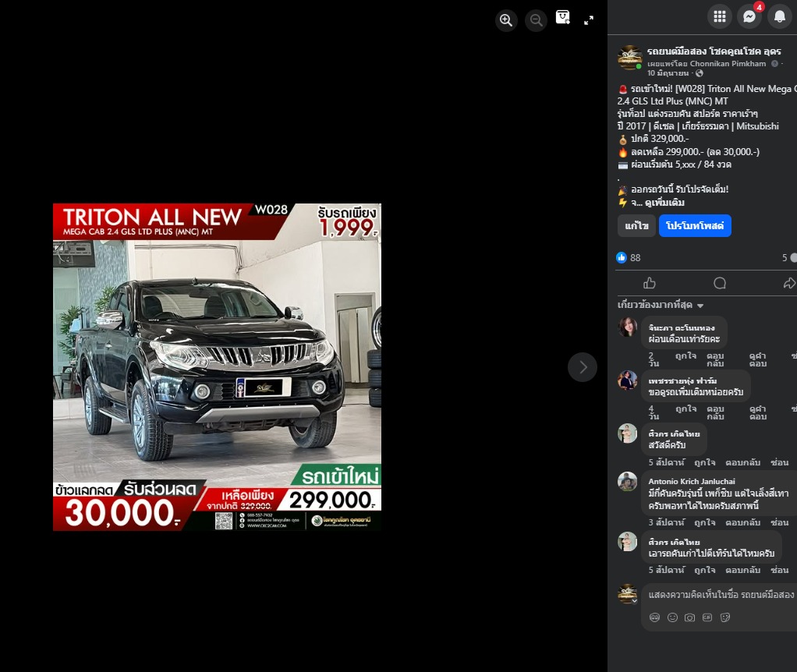Zoom in on the photo
This screenshot has width=797, height=672.
[x=506, y=20]
